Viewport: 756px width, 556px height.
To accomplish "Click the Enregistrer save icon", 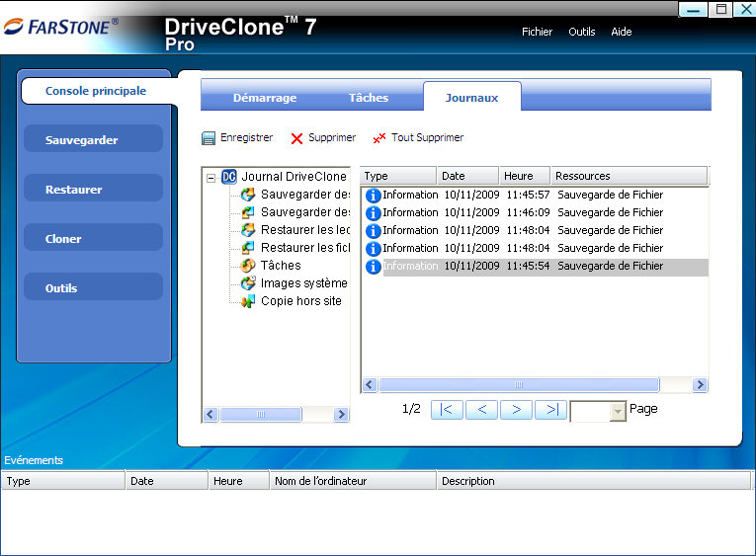I will coord(209,138).
